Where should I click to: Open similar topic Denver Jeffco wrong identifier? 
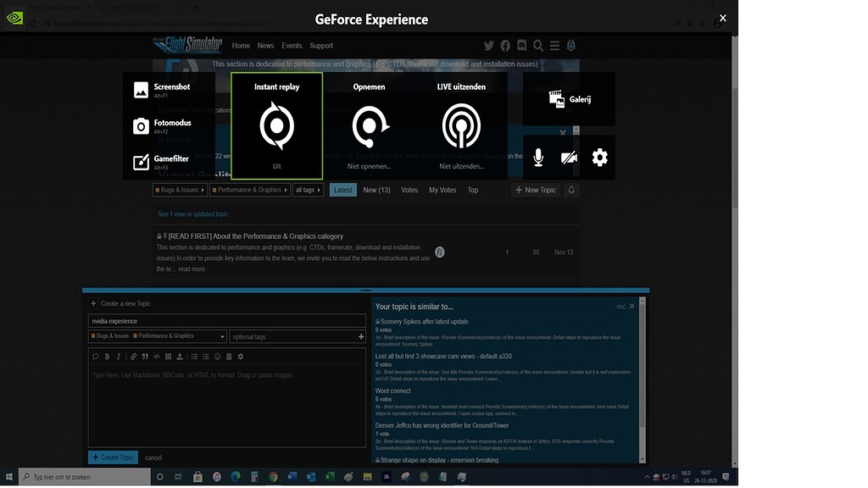pos(442,425)
